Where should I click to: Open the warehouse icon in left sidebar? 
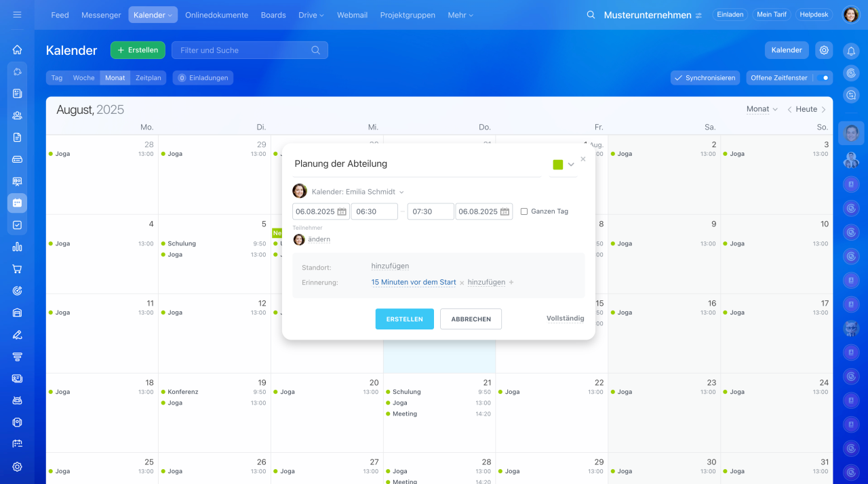pos(17,312)
